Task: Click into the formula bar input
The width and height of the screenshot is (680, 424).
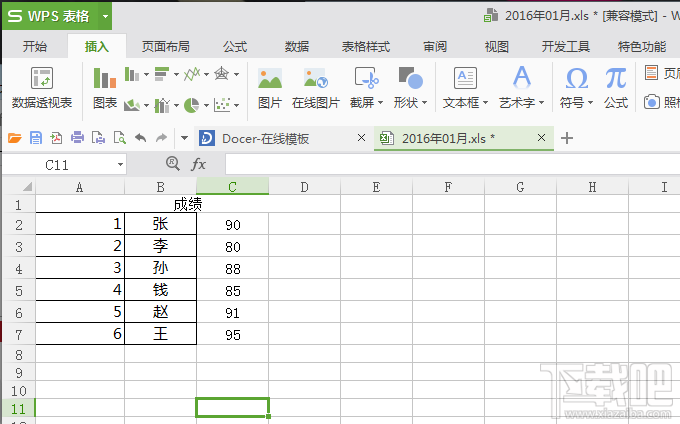Action: (x=452, y=164)
